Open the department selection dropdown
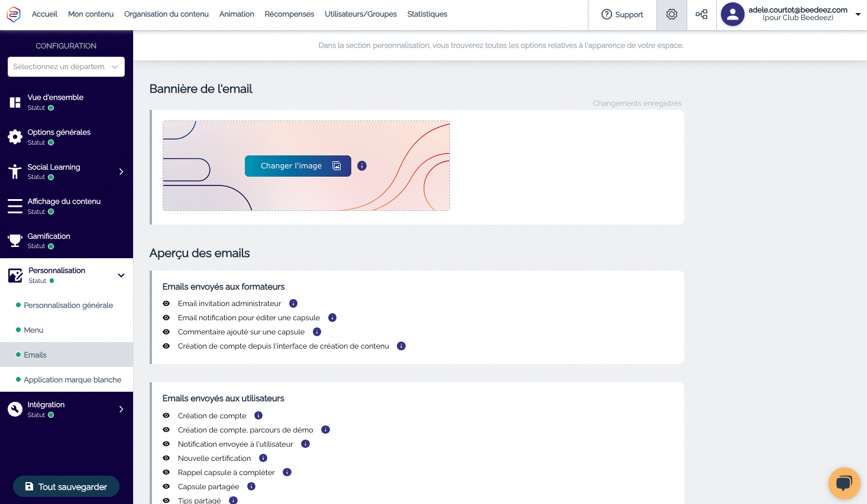 click(66, 67)
